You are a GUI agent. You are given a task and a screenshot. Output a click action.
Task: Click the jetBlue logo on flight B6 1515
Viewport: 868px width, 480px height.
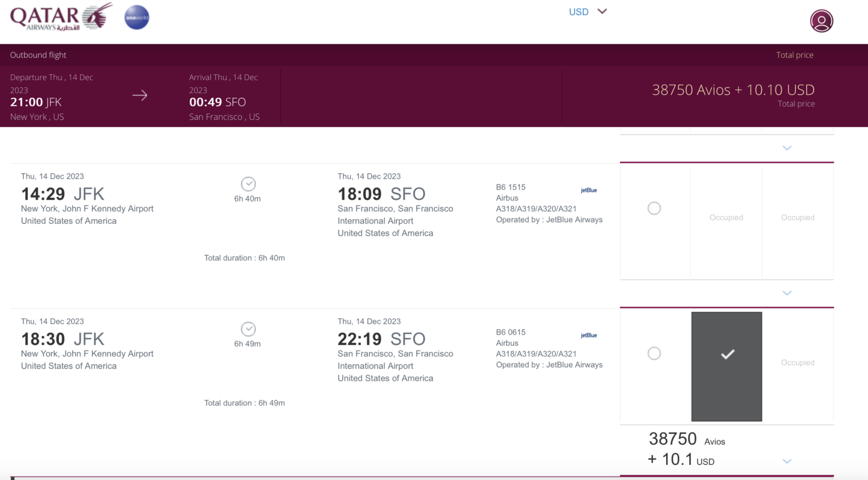coord(588,190)
